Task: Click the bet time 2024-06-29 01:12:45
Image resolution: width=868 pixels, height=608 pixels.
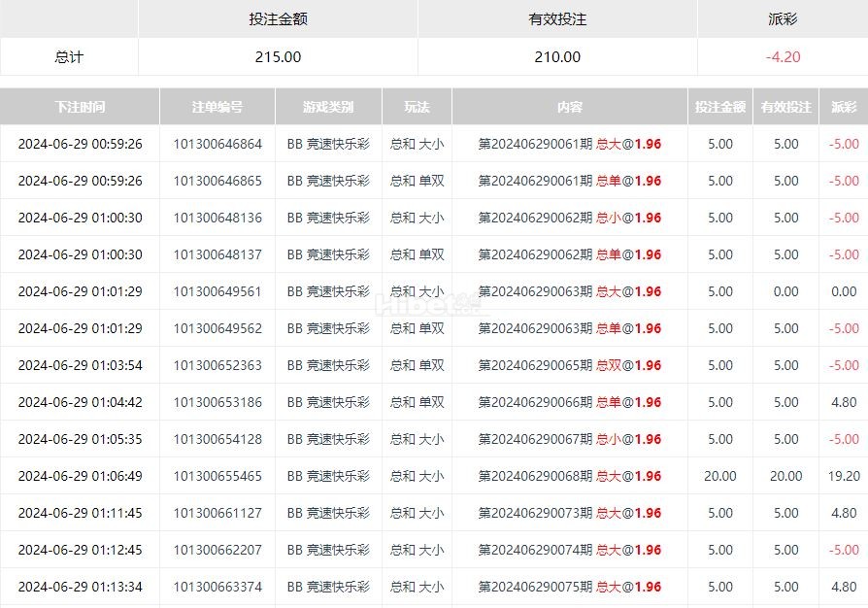Action: (x=81, y=550)
